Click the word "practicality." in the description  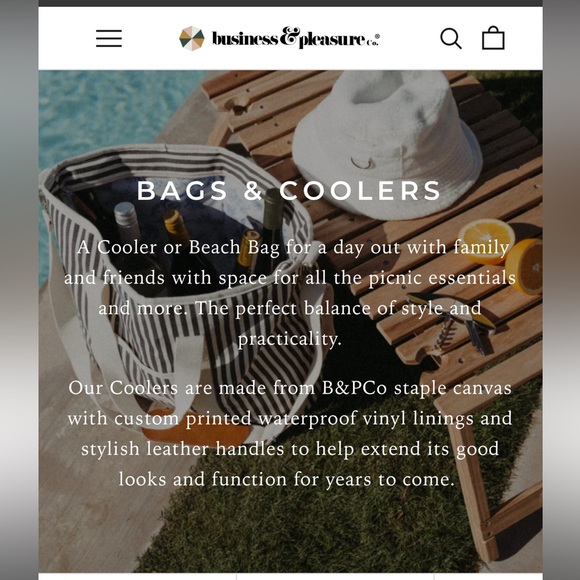point(289,339)
